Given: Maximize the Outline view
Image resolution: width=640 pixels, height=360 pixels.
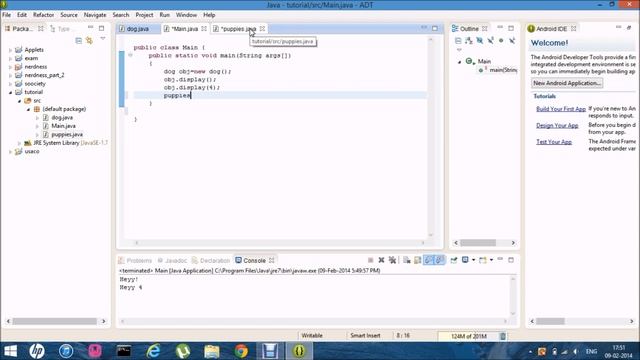Looking at the screenshot, I should pos(511,28).
